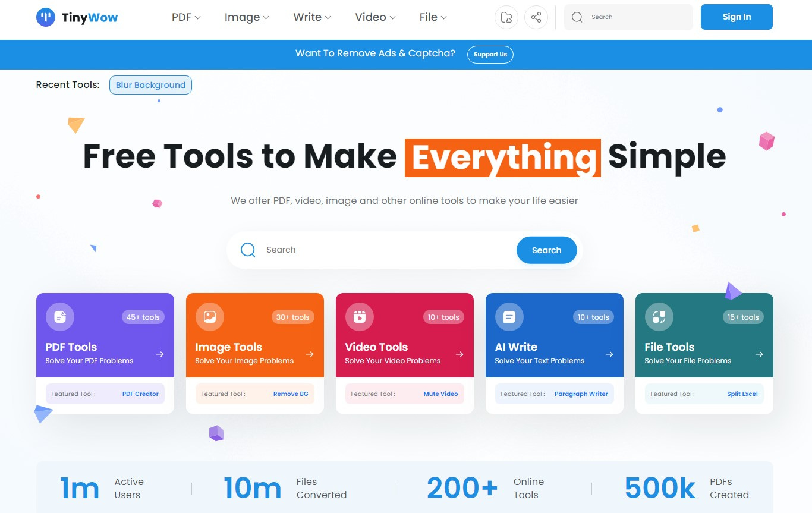
Task: Click the TinyWow brand name text
Action: tap(90, 18)
